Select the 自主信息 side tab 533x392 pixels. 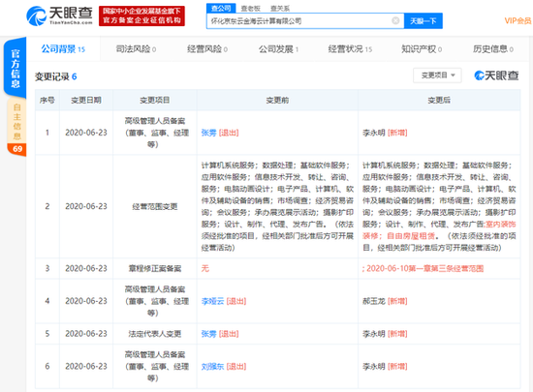(x=16, y=122)
